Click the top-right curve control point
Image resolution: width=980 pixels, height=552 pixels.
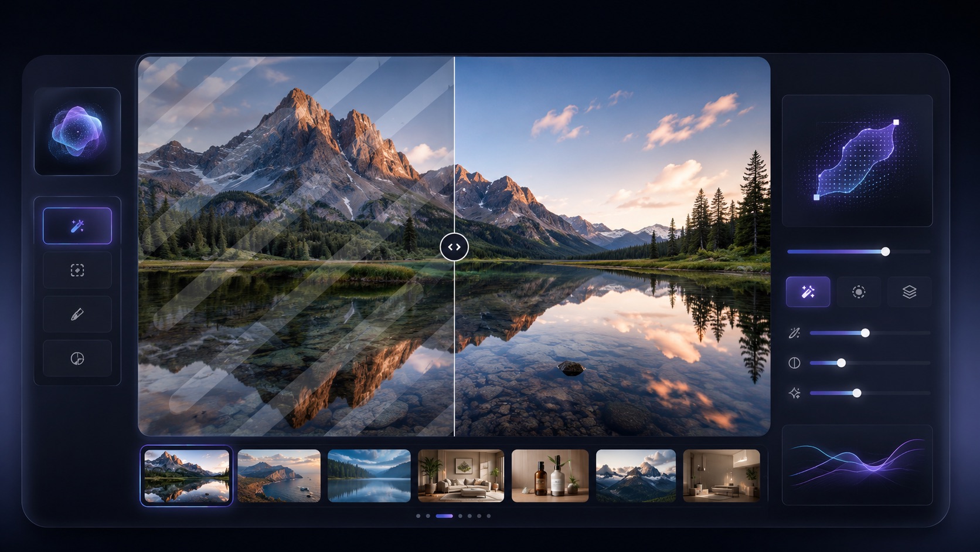coord(896,123)
